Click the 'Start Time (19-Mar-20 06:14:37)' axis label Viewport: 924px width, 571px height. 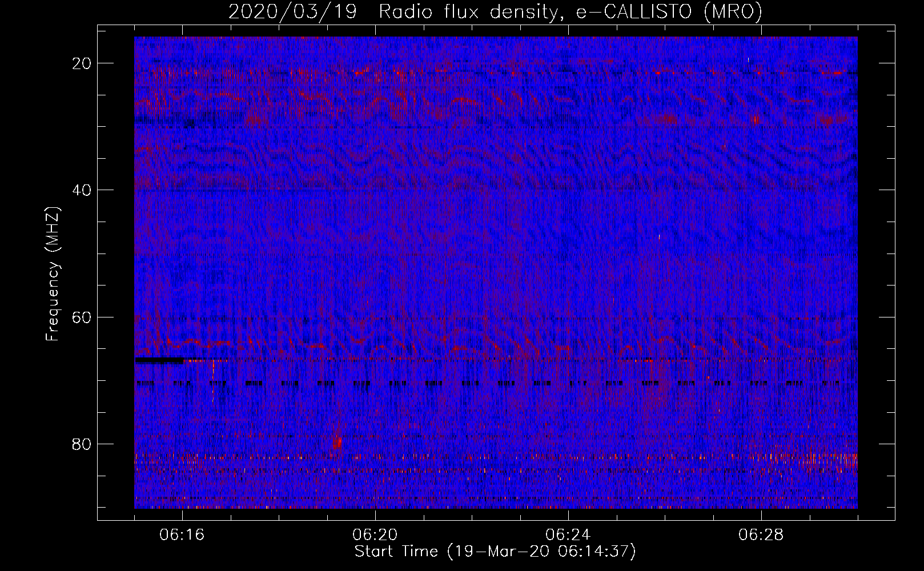[x=495, y=552]
